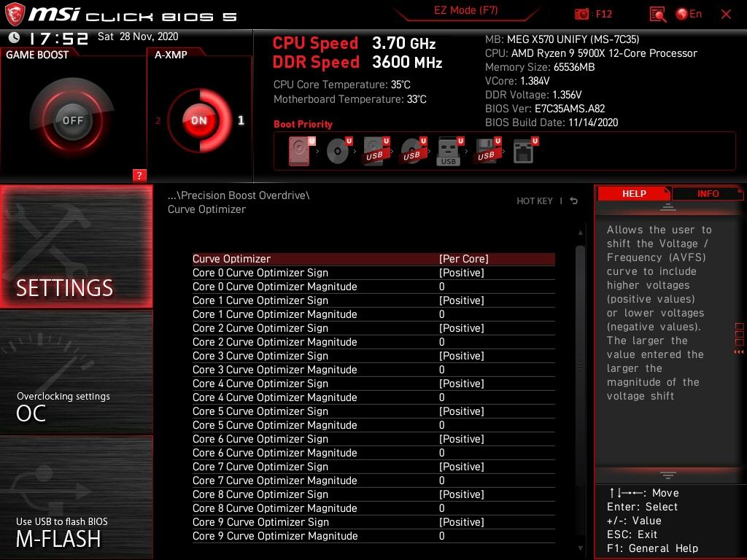Edit Core 8 Curve Optimizer Magnitude value
747x560 pixels.
(441, 508)
